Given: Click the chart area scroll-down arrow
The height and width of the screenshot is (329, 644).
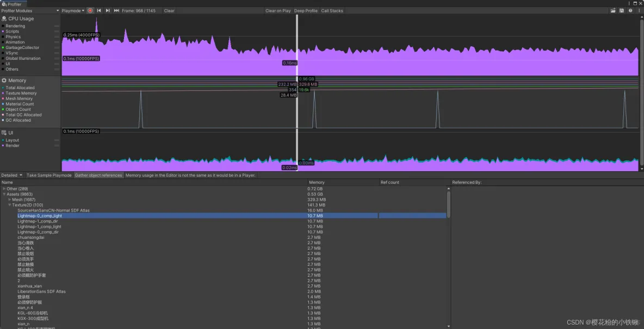Looking at the screenshot, I should coord(641,169).
